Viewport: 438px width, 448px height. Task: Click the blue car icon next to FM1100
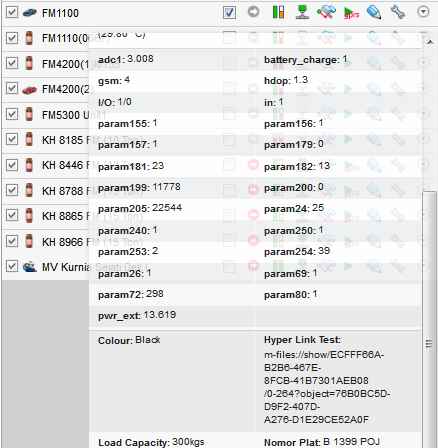point(29,13)
